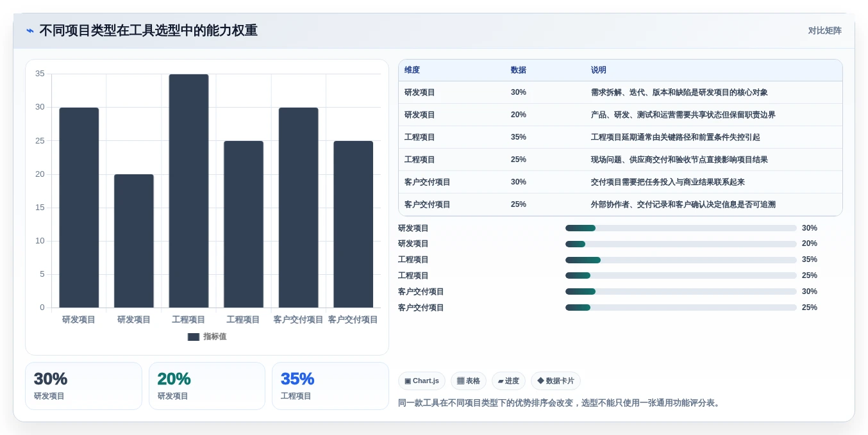Viewport: 868px width, 435px height.
Task: Click the y-axis label 15 on the chart
Action: pyautogui.click(x=40, y=208)
